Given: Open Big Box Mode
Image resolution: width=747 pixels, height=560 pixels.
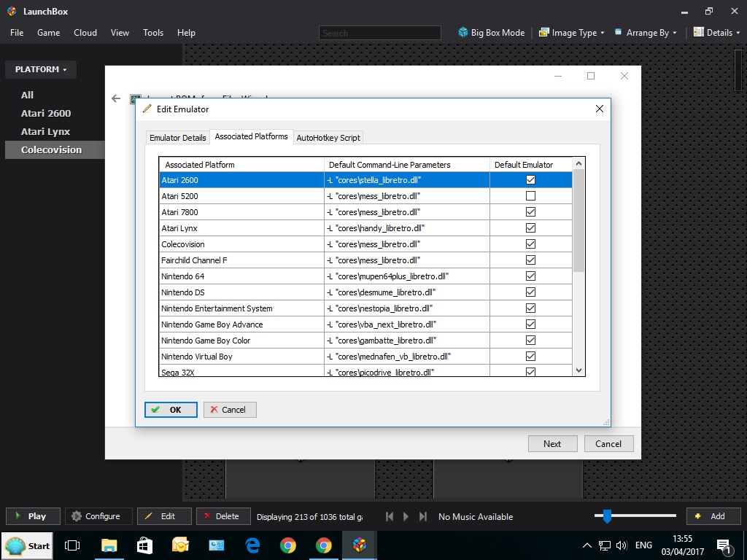Looking at the screenshot, I should (491, 32).
